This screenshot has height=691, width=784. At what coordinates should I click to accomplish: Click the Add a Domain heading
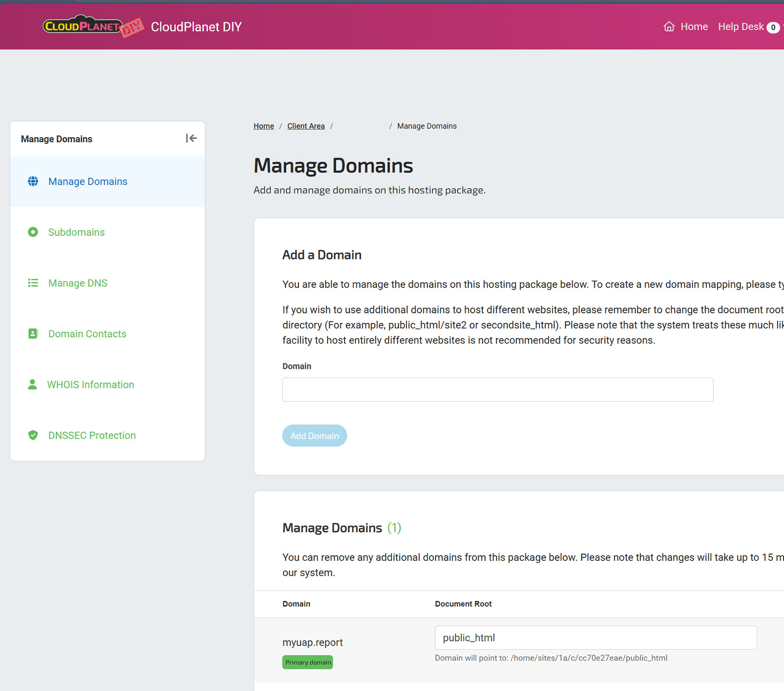click(x=322, y=255)
